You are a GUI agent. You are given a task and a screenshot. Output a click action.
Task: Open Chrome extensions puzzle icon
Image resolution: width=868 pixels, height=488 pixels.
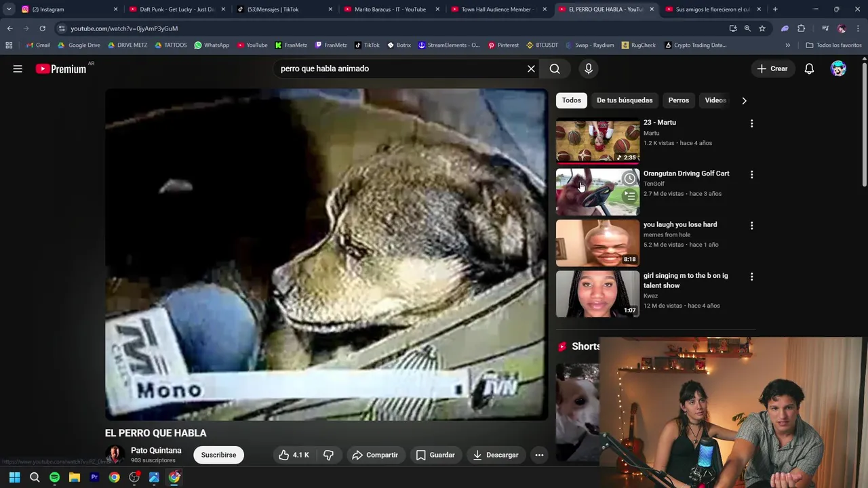coord(801,28)
